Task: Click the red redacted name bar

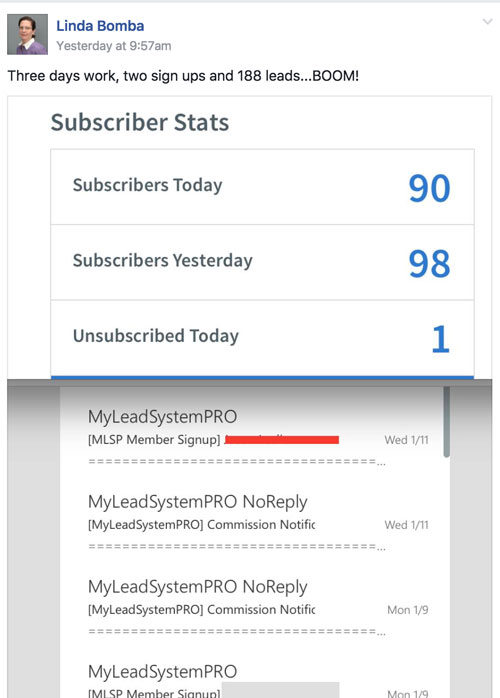Action: pyautogui.click(x=282, y=440)
